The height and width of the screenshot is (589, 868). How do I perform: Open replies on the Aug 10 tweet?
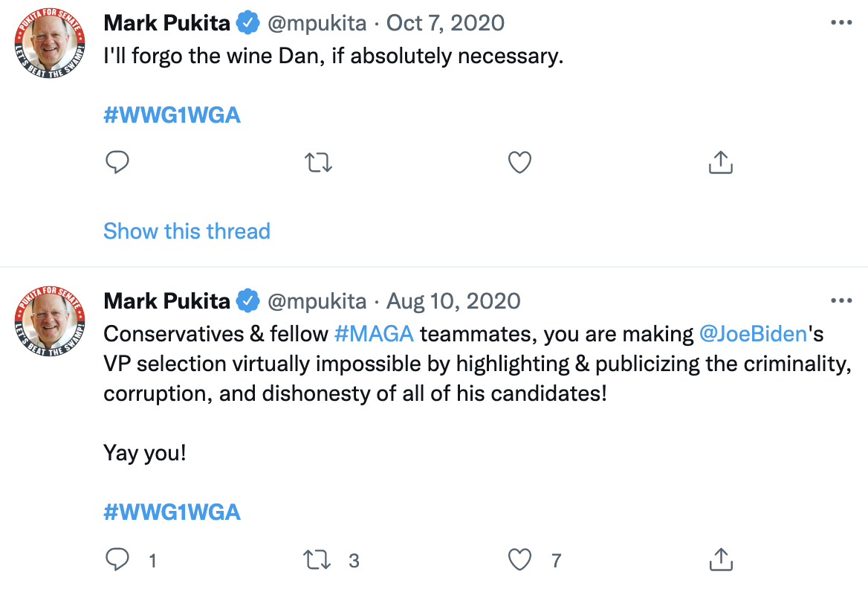[117, 559]
